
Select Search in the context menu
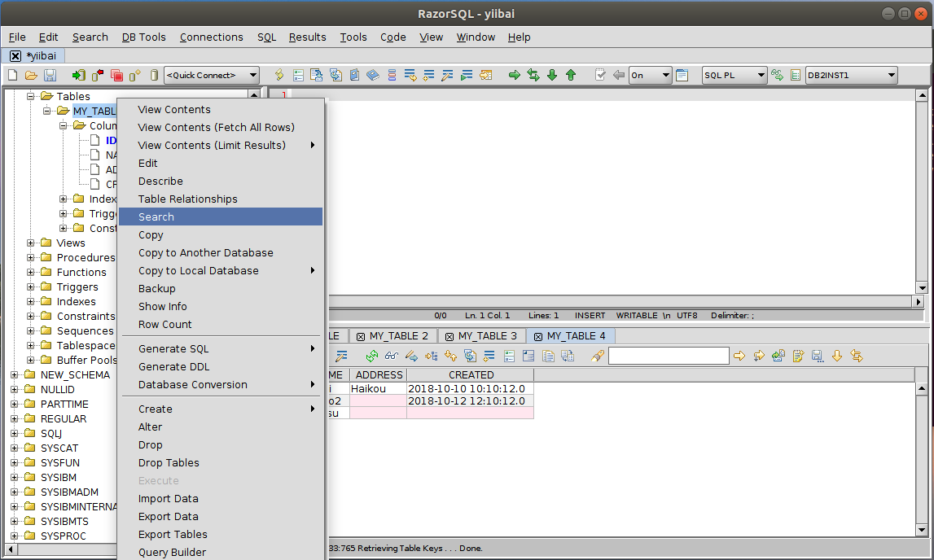pyautogui.click(x=156, y=217)
